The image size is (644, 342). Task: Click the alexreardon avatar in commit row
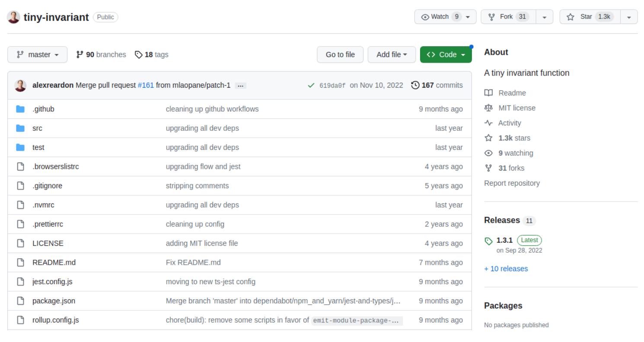pyautogui.click(x=20, y=85)
